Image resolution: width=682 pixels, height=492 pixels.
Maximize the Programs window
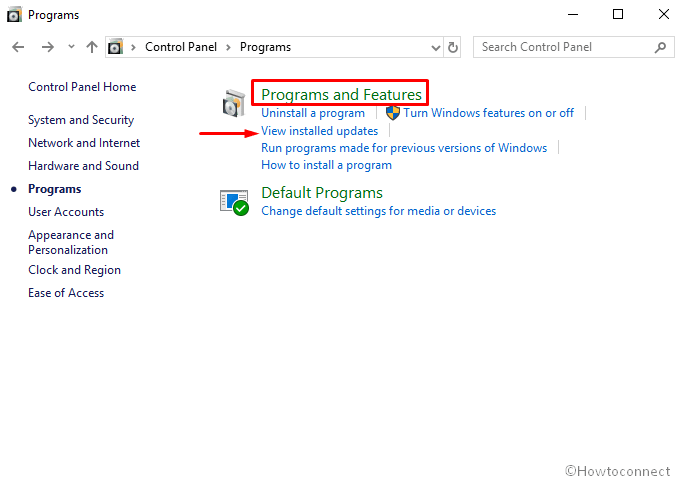click(618, 14)
